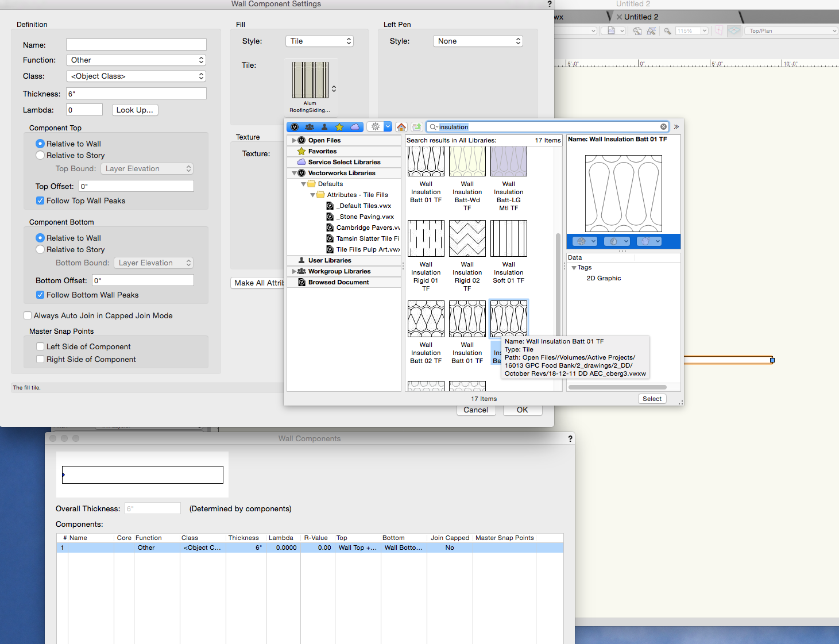Image resolution: width=839 pixels, height=644 pixels.
Task: Select Cambridge Pavers file in library tree
Action: click(367, 227)
